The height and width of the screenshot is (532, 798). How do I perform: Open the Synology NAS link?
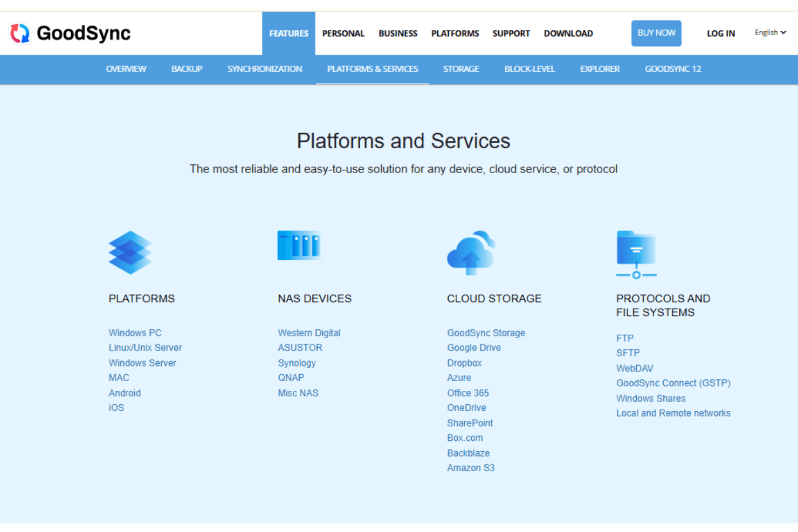pyautogui.click(x=297, y=363)
